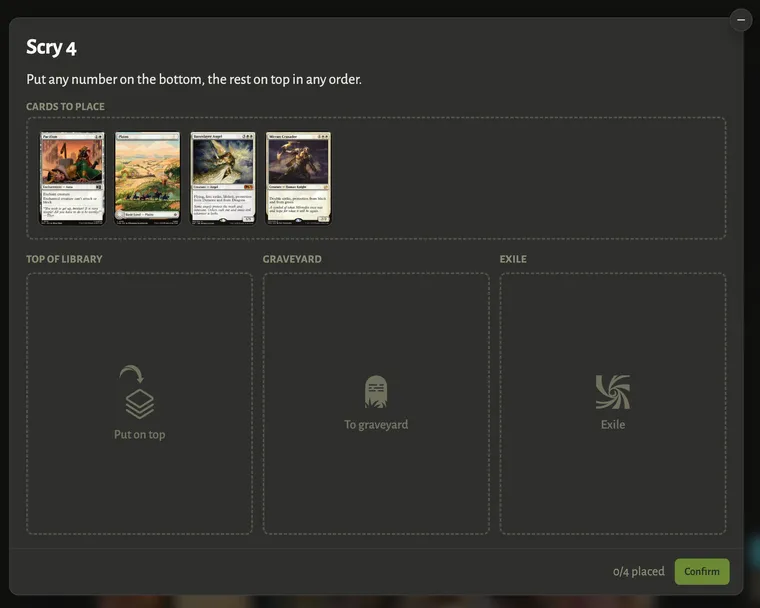Select the Baneslayer Angel card
Viewport: 760px width, 608px height.
tap(223, 178)
